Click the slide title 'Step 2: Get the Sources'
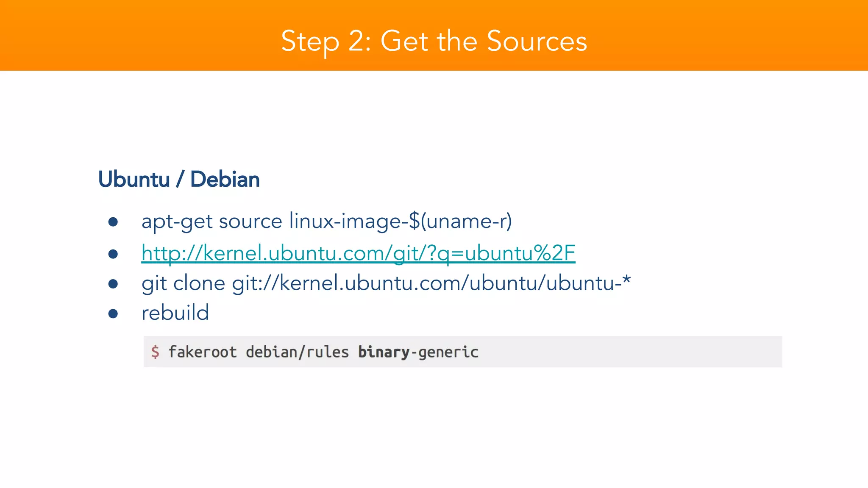The image size is (868, 488). [x=434, y=41]
